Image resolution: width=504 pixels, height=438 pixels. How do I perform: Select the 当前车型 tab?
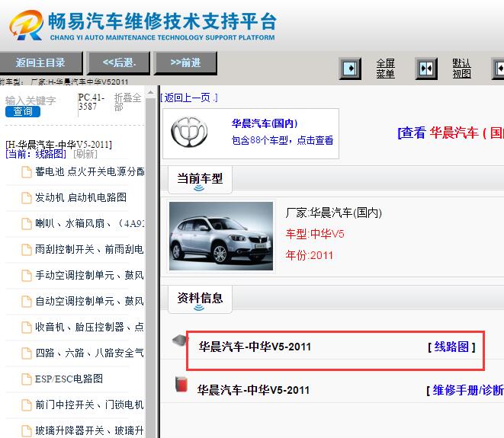[x=200, y=180]
